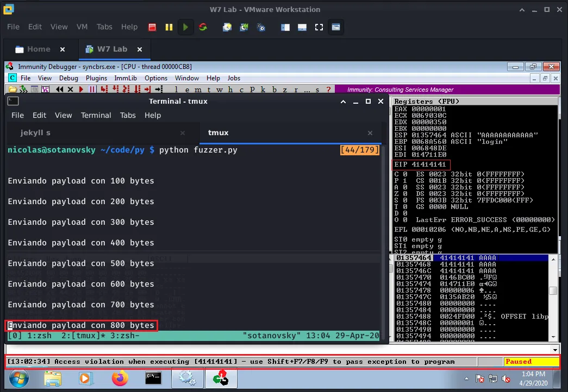Step into with Immunity toolbar icon

[104, 90]
